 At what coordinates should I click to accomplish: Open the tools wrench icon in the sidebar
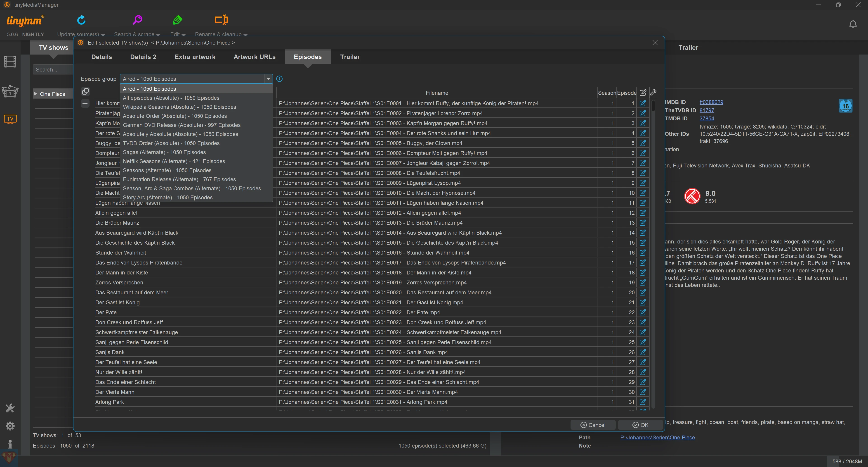pyautogui.click(x=10, y=408)
